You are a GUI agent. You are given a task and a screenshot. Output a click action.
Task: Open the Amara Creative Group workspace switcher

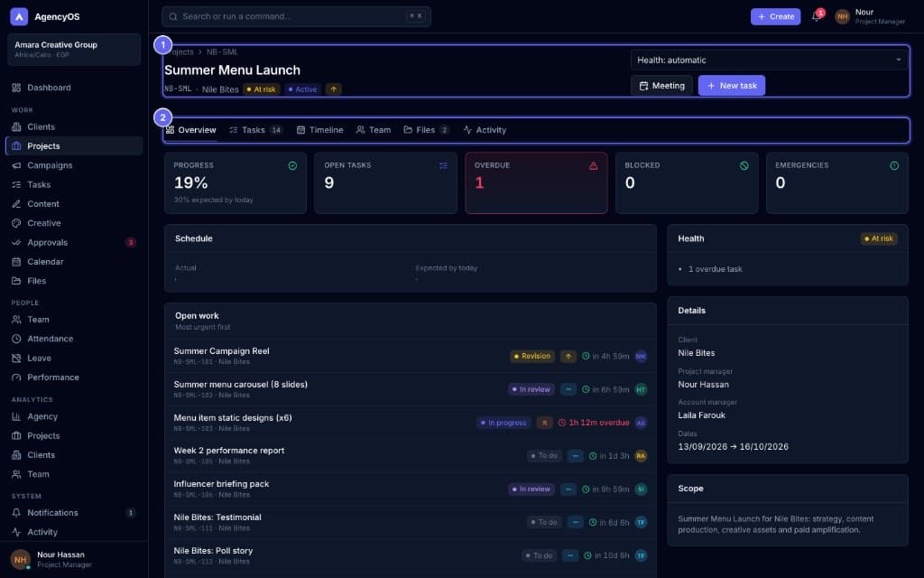click(74, 50)
